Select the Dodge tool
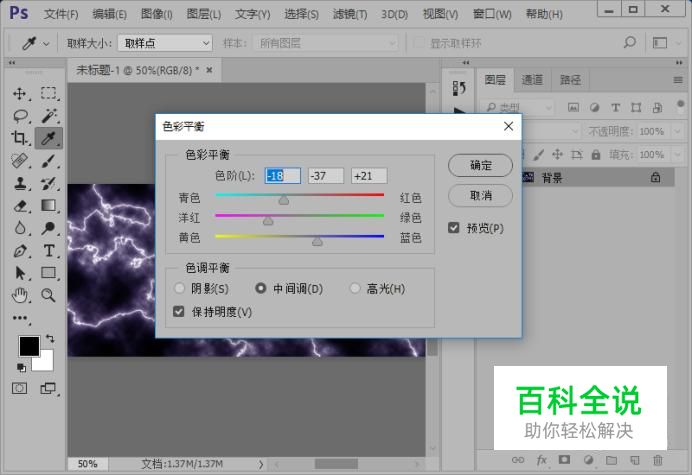The image size is (692, 475). [x=49, y=228]
